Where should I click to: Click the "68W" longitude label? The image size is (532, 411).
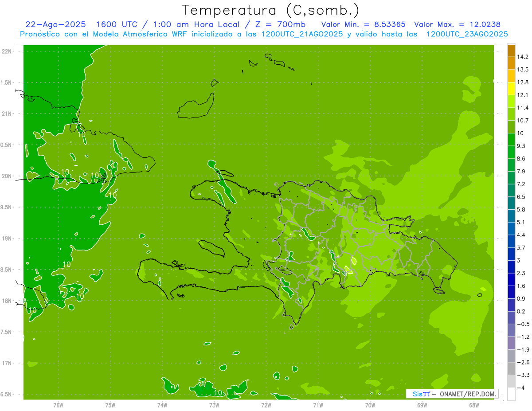474,405
